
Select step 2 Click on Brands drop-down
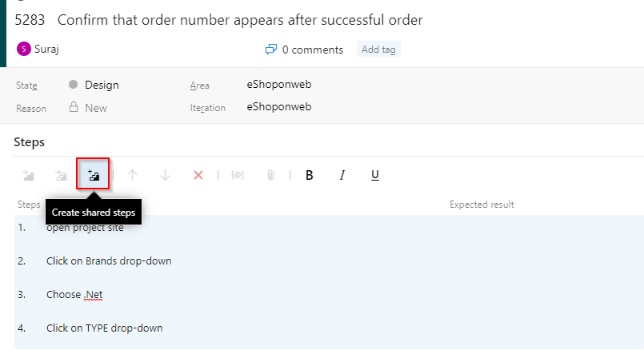[109, 261]
